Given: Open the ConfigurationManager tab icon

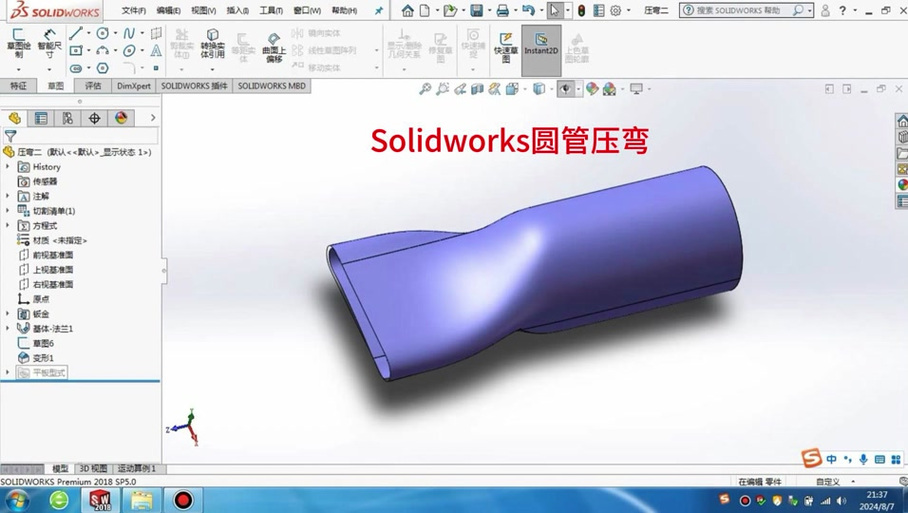Looking at the screenshot, I should (68, 118).
